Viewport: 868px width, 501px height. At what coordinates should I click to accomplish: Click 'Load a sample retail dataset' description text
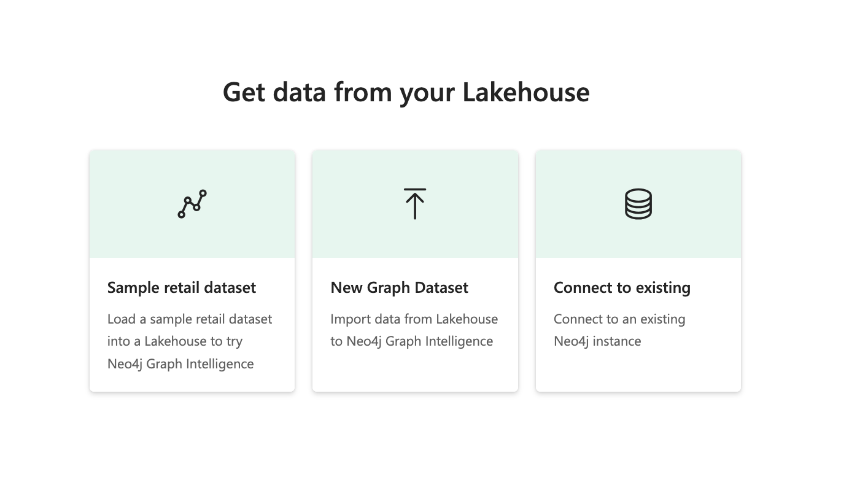click(190, 341)
